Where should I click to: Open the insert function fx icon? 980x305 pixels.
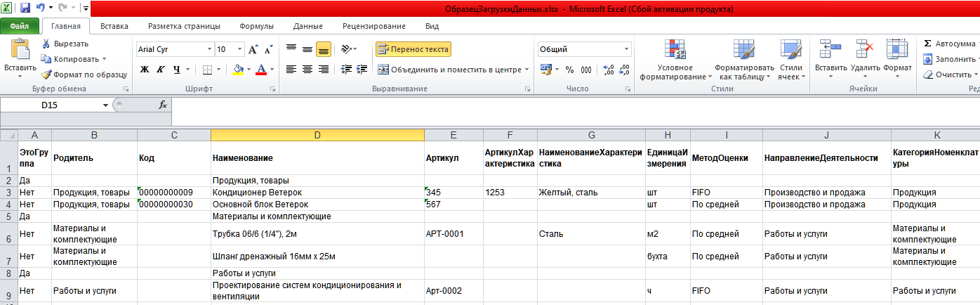coord(162,105)
